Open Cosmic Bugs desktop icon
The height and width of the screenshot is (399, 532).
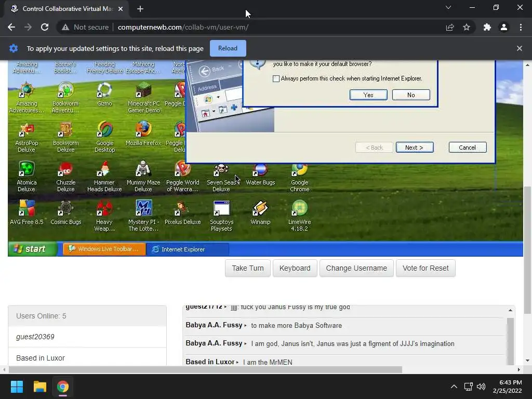(65, 212)
